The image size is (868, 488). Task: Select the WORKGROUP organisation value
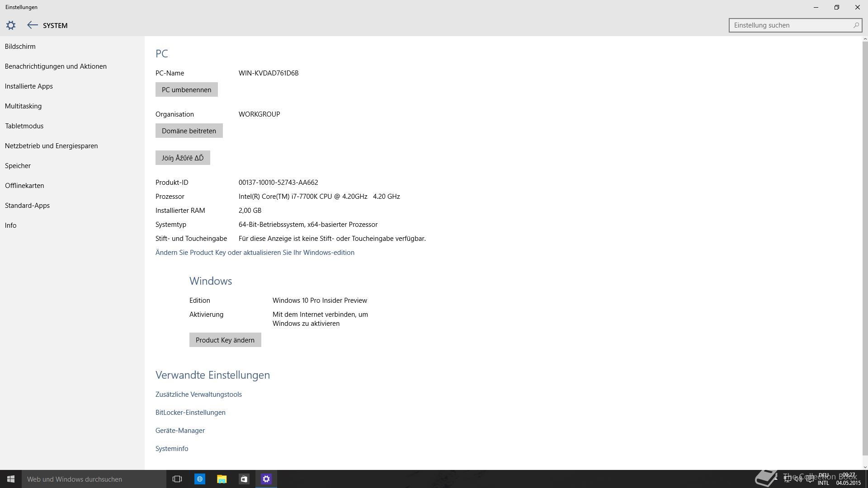tap(259, 114)
